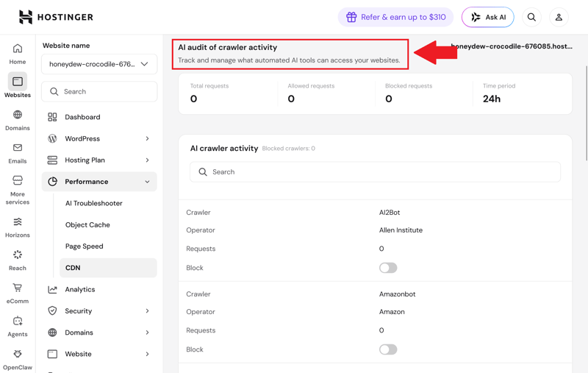Click the Total requests value
The height and width of the screenshot is (373, 588).
click(x=193, y=99)
